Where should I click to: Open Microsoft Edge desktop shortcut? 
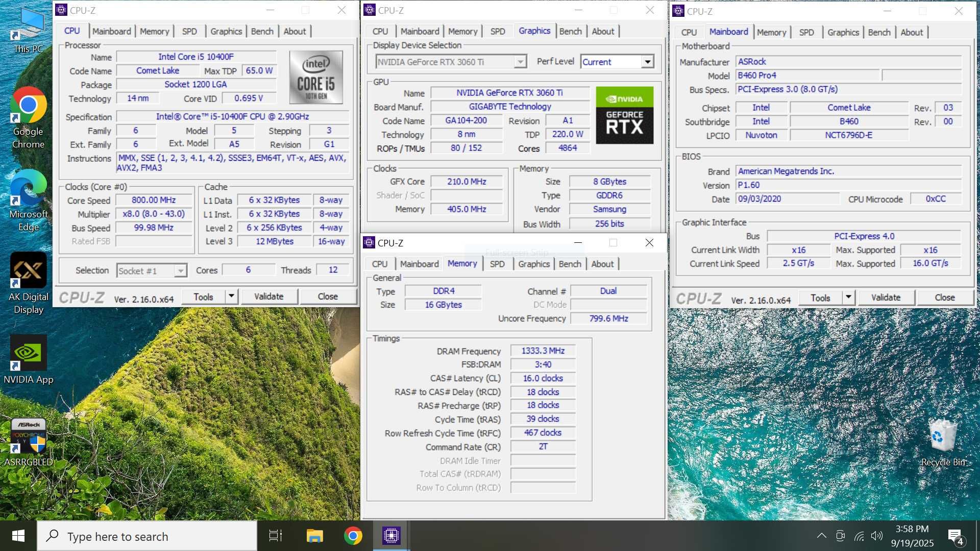(x=29, y=201)
